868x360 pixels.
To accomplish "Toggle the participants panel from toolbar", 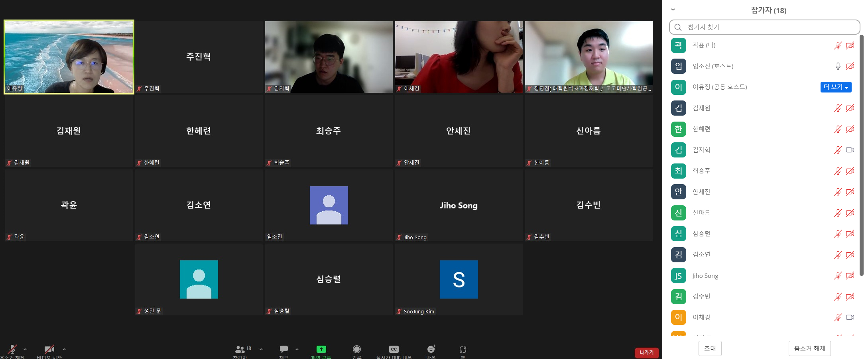I will pyautogui.click(x=240, y=349).
